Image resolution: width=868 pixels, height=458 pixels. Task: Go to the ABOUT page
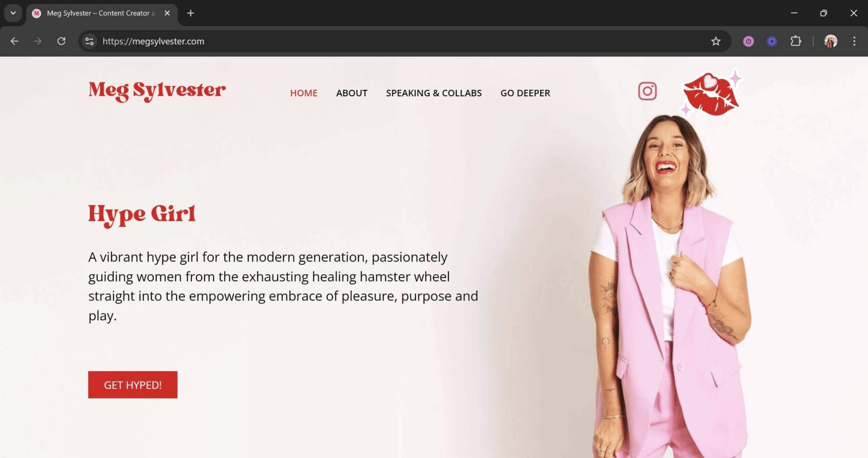(352, 93)
